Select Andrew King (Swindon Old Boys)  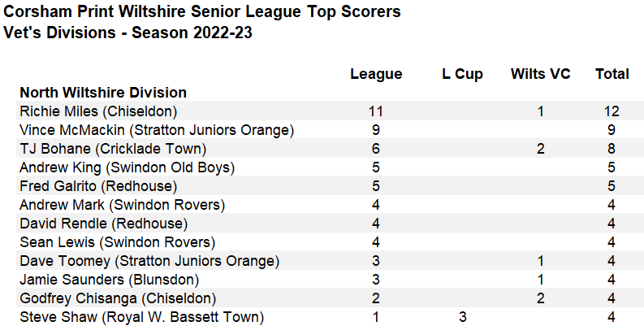[128, 167]
